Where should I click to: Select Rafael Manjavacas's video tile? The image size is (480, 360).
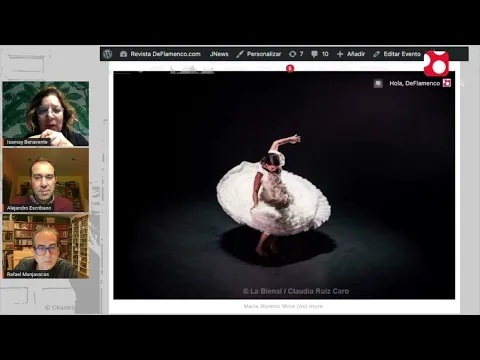pyautogui.click(x=46, y=246)
